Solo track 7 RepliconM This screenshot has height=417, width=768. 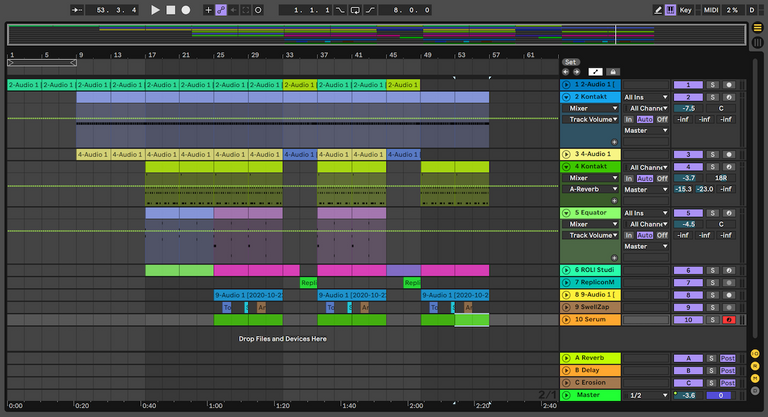(713, 283)
